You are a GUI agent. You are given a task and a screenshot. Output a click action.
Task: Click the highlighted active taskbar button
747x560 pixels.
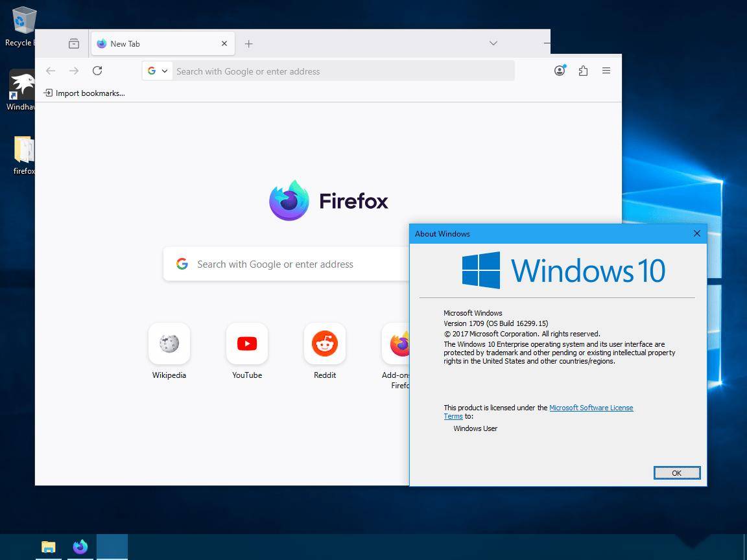112,546
